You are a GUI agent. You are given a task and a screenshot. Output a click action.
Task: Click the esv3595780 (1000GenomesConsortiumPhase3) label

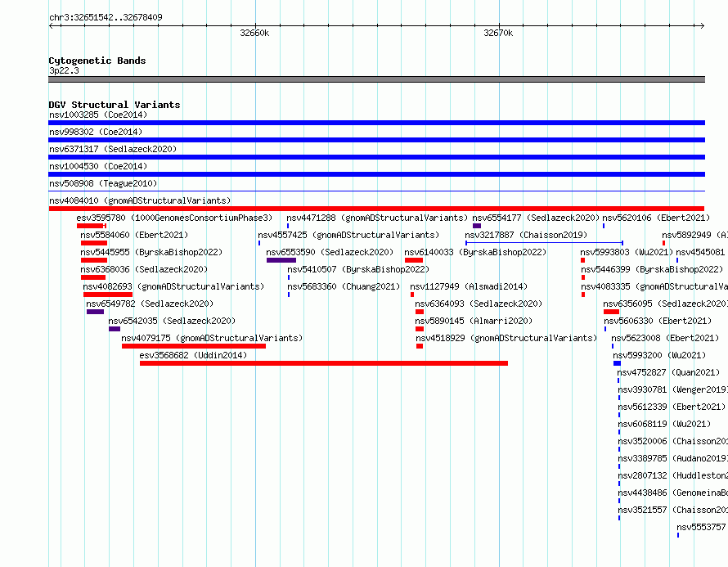174,218
